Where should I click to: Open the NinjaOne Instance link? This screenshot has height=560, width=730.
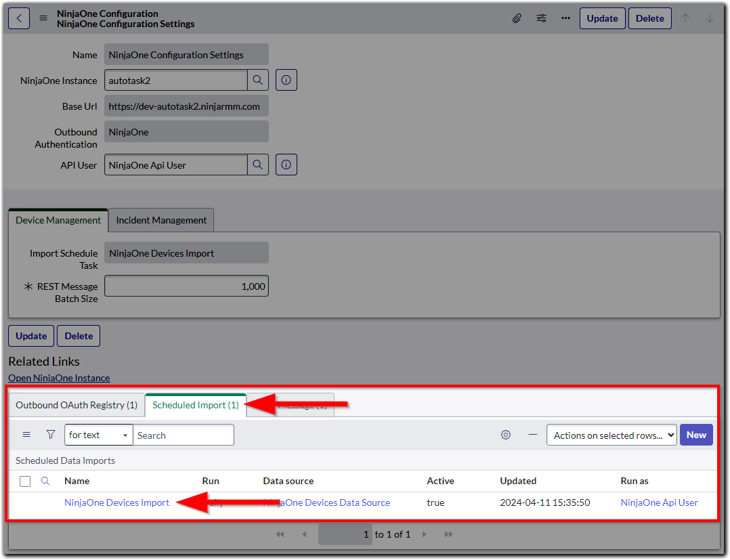click(59, 378)
